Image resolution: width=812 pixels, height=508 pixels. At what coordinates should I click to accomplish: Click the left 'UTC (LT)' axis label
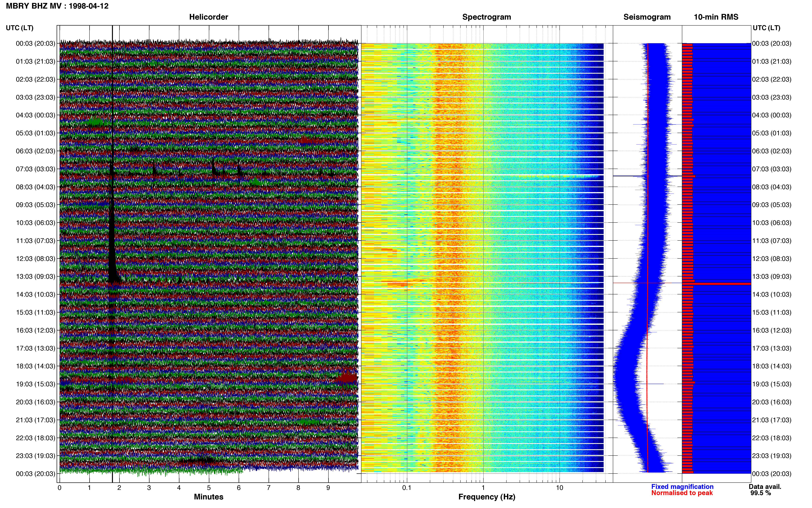[20, 28]
